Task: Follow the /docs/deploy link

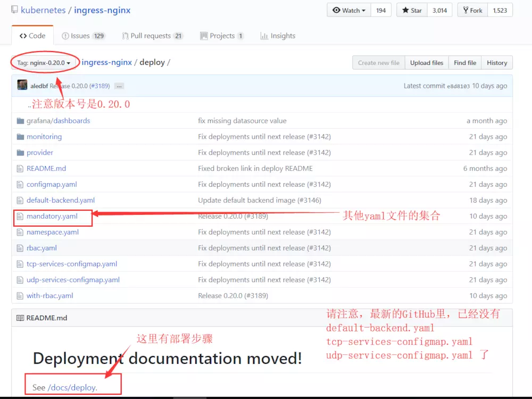Action: tap(72, 387)
